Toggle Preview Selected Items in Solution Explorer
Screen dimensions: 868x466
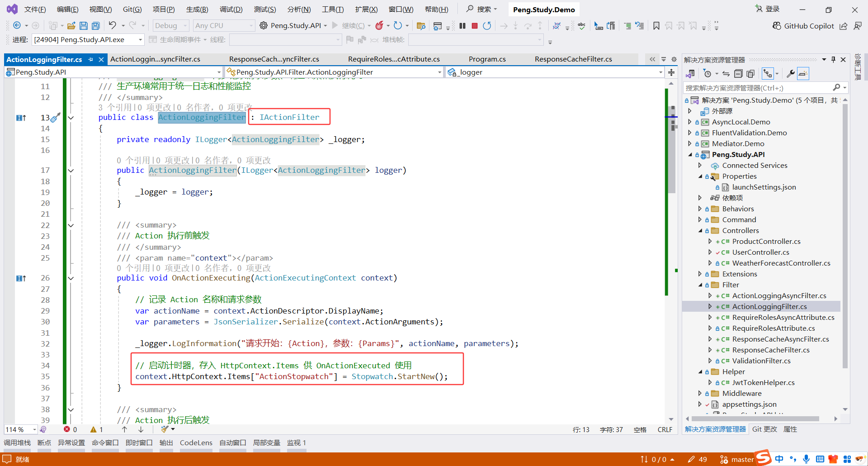[x=803, y=73]
